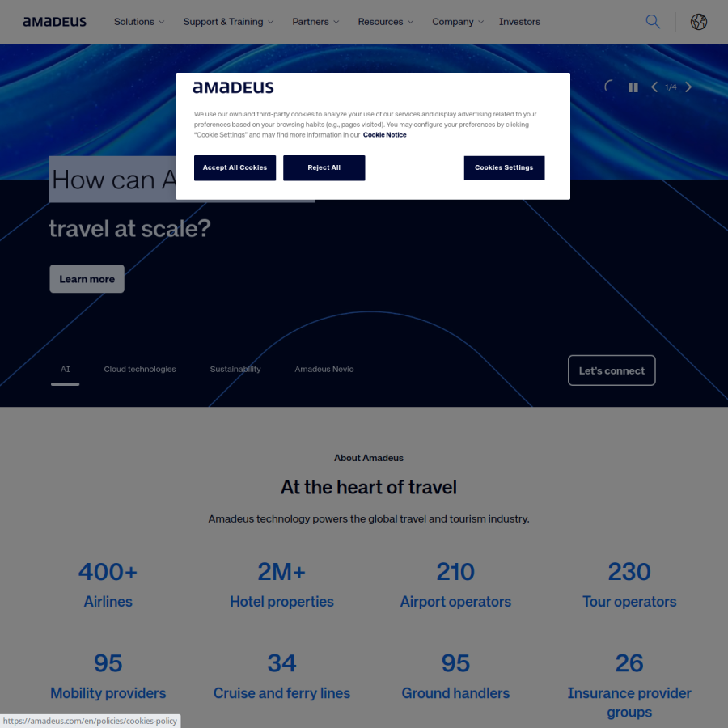
Task: Open Cookies Settings
Action: [504, 168]
